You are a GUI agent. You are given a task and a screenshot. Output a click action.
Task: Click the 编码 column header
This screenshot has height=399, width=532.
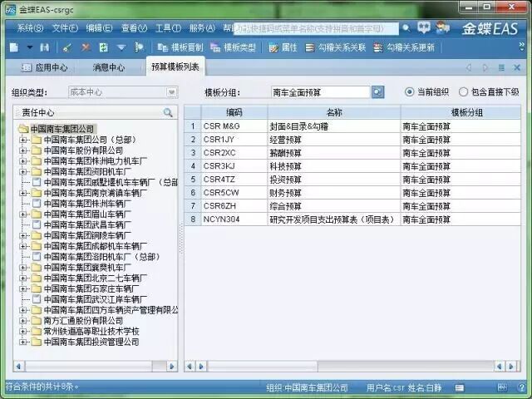tap(234, 112)
